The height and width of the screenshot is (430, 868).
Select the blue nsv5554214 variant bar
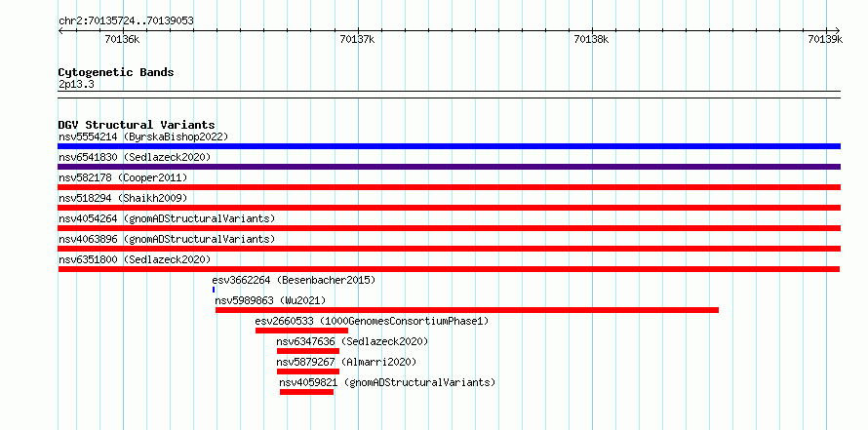click(449, 146)
